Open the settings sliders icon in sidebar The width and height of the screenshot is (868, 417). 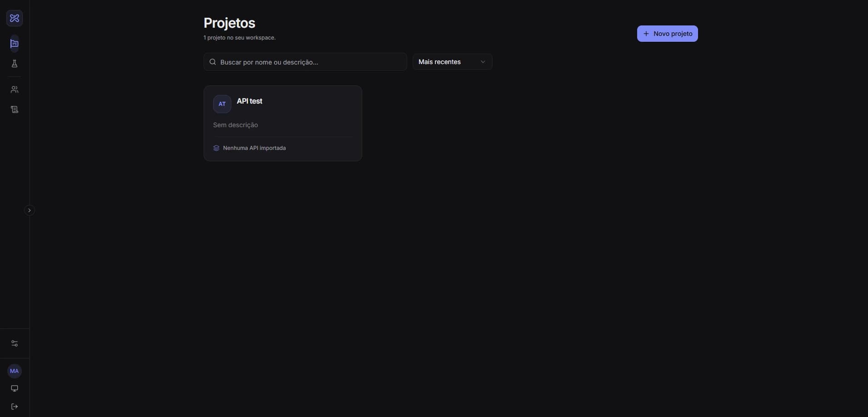15,343
